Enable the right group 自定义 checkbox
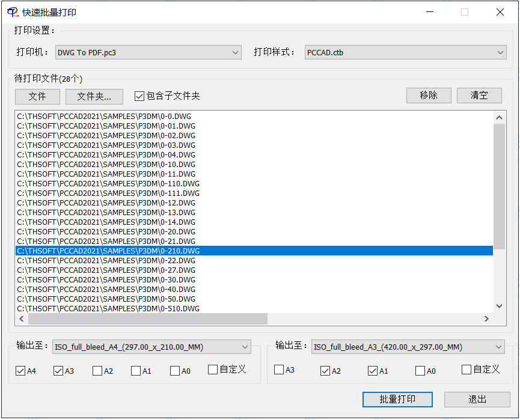The height and width of the screenshot is (420, 520). (466, 370)
